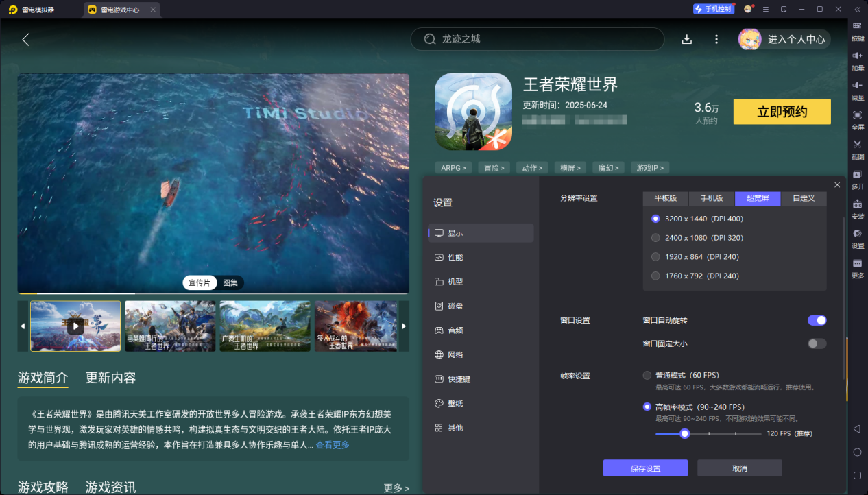Open the 性能 settings section
Screen dimensions: 868x495
click(x=455, y=257)
